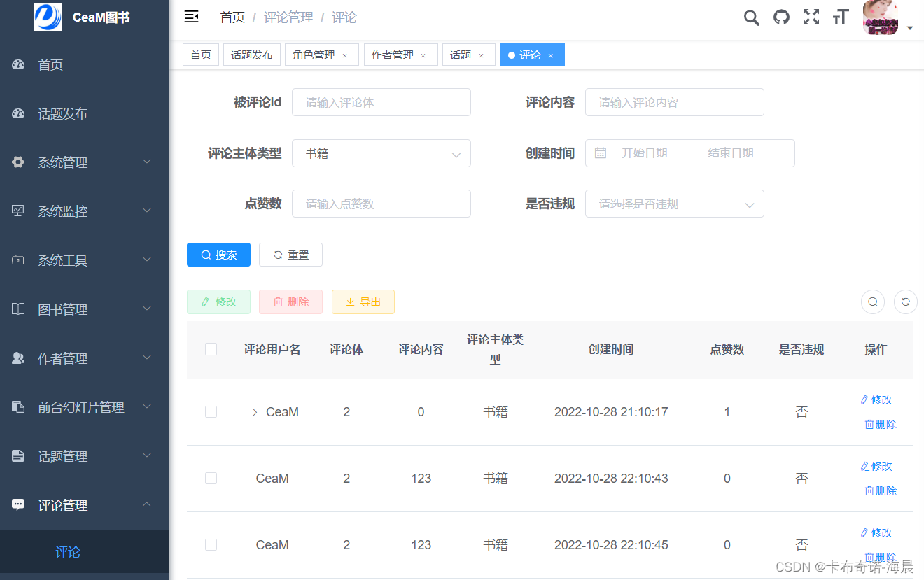Refresh the table with the circular arrow icon
The height and width of the screenshot is (580, 924).
(x=905, y=302)
